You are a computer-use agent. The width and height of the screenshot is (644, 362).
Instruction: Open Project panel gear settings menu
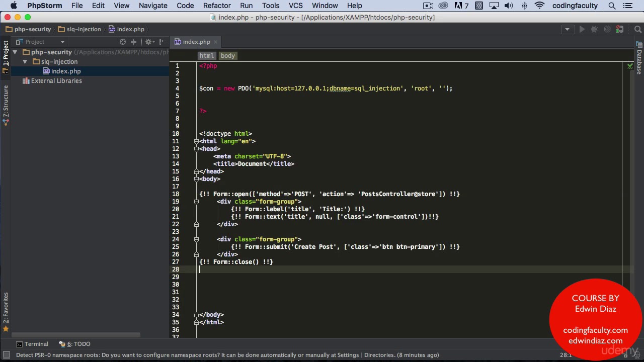(x=149, y=42)
